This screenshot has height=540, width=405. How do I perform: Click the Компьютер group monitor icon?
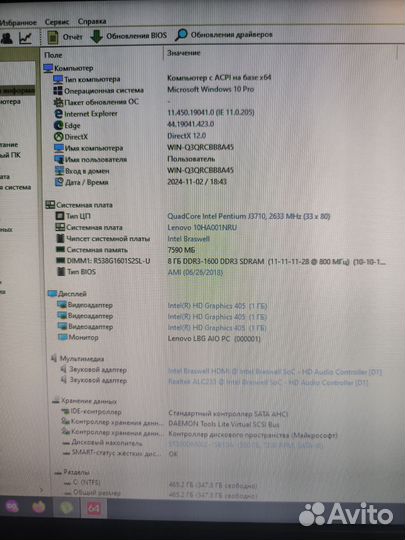coord(48,68)
